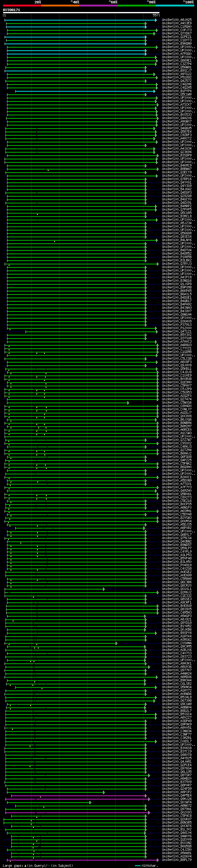Image resolution: width=197 pixels, height=868 pixels.
Task: Open hit UniRef100_C9SUX2
Action: 177,443
